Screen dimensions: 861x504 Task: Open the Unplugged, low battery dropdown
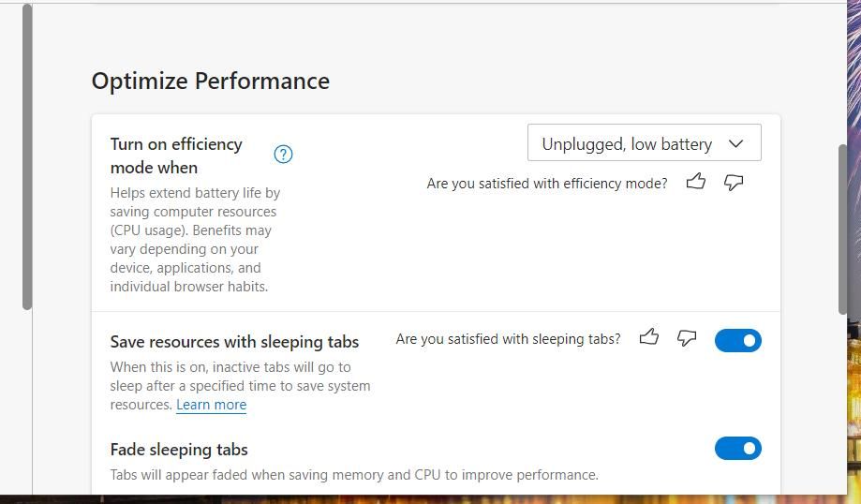pos(644,142)
